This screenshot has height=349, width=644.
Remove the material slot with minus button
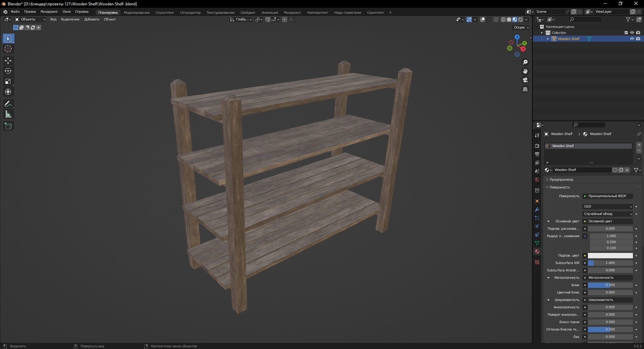pos(639,151)
